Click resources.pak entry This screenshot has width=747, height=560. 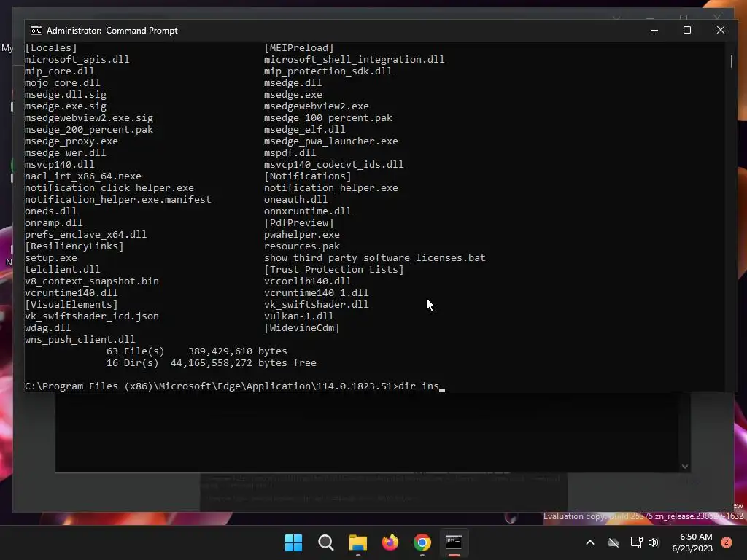click(302, 246)
